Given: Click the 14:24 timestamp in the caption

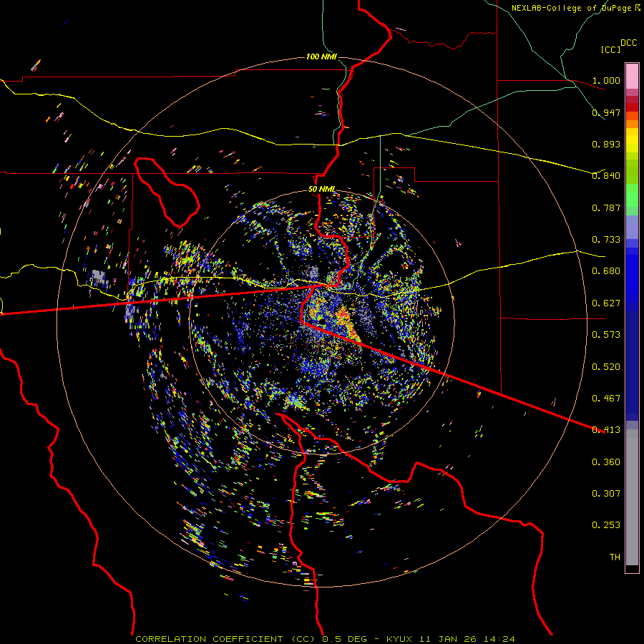Looking at the screenshot, I should point(498,639).
